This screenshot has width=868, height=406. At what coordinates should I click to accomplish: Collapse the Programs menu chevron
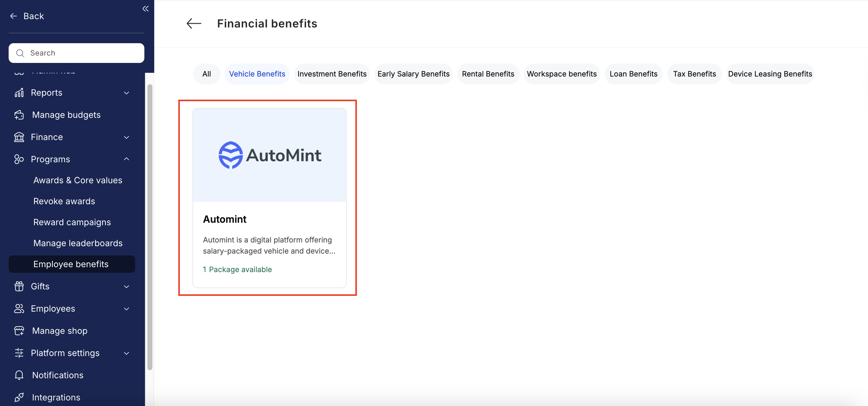pos(127,159)
